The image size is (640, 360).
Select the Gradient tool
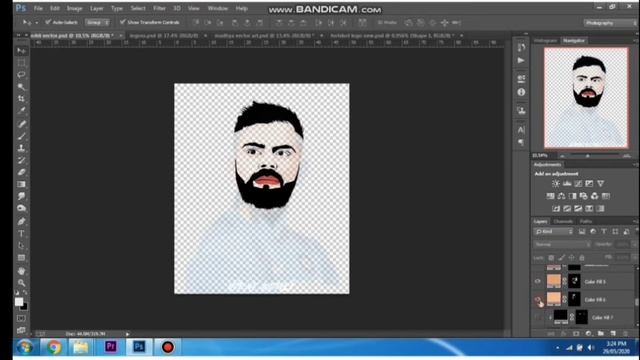click(21, 184)
